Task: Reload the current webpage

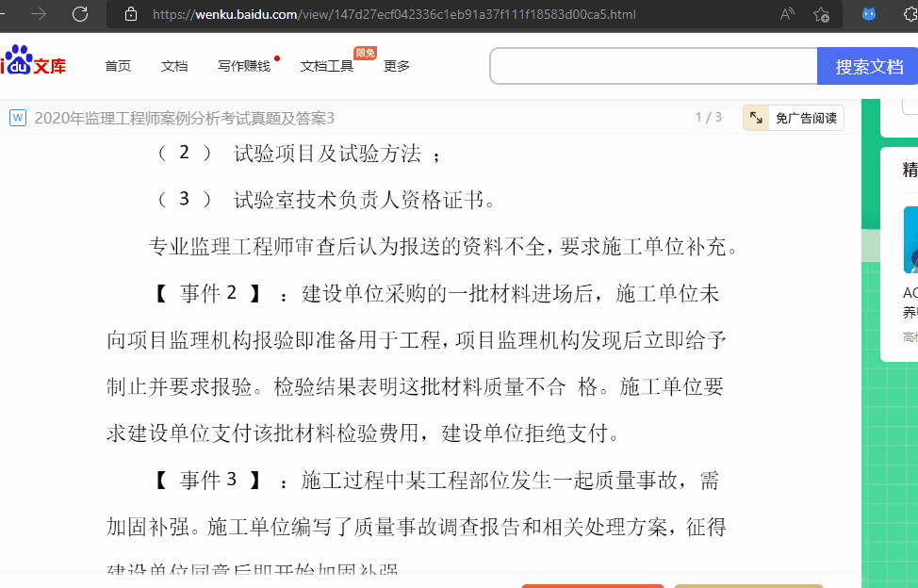Action: [x=82, y=15]
